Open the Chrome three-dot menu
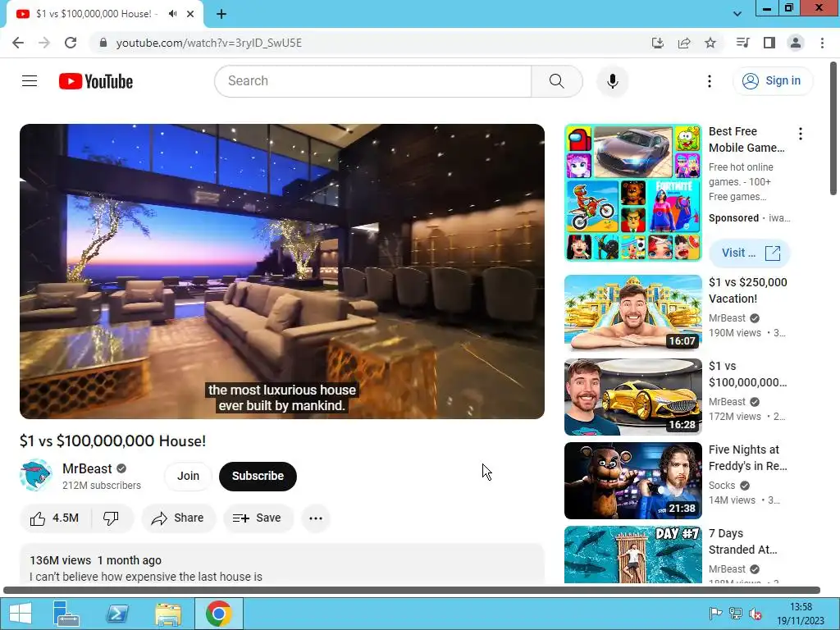Viewport: 840px width, 630px height. coord(822,43)
